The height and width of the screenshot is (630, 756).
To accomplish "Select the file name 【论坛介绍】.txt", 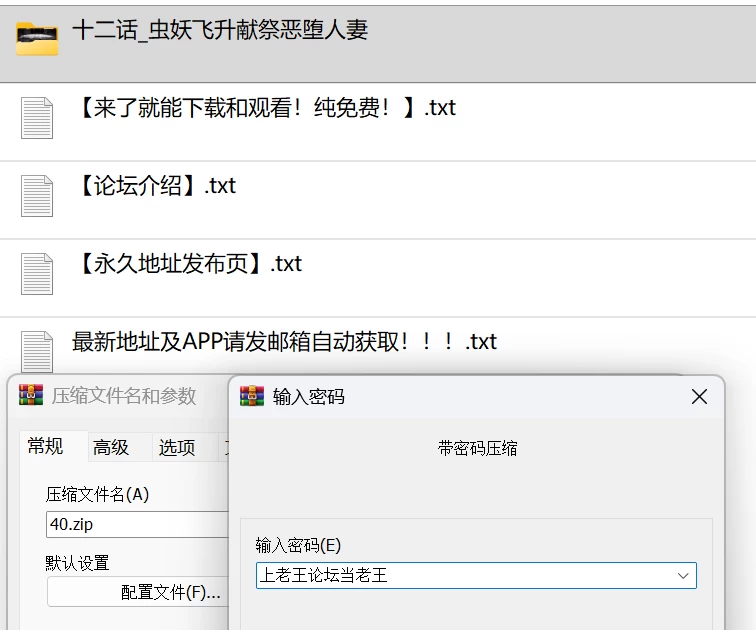I will pos(158,186).
